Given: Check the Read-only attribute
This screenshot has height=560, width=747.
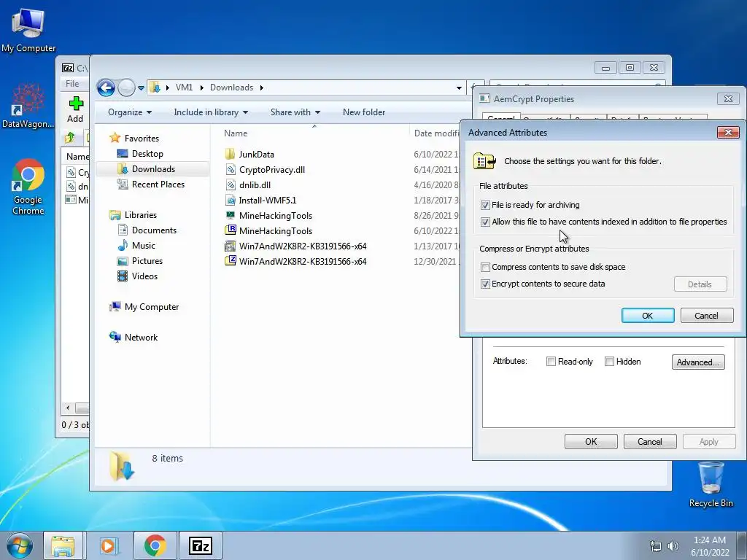Looking at the screenshot, I should (x=551, y=362).
